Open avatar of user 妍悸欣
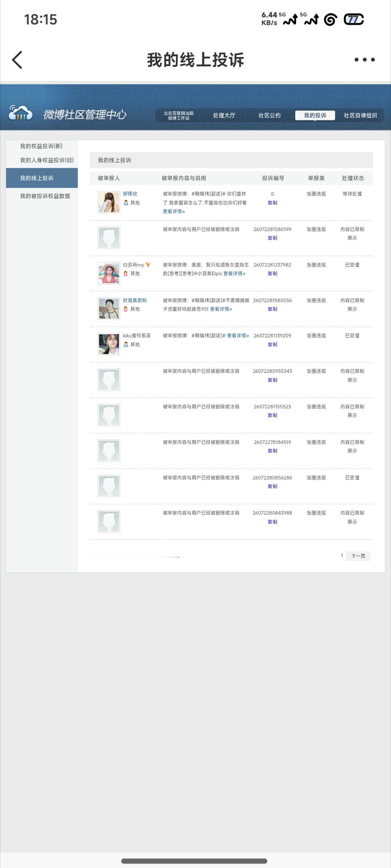Screen dimensions: 391x868 click(x=109, y=202)
